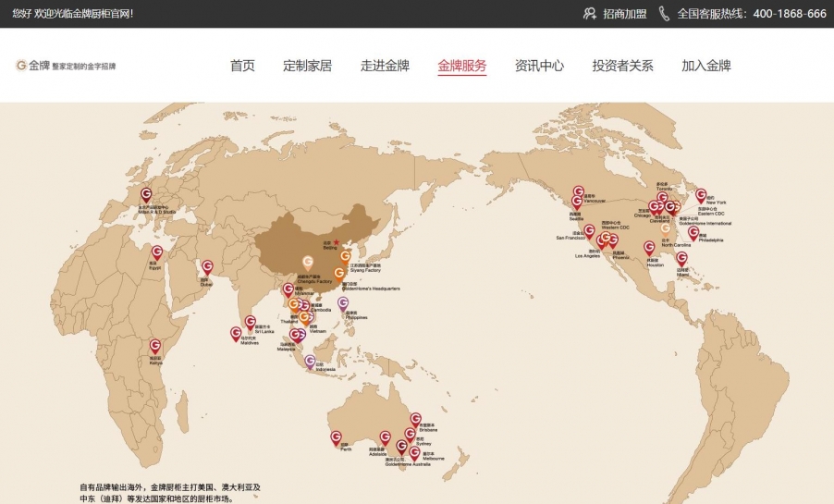Click the North Carolina light pin
This screenshot has height=504, width=834.
click(x=666, y=229)
